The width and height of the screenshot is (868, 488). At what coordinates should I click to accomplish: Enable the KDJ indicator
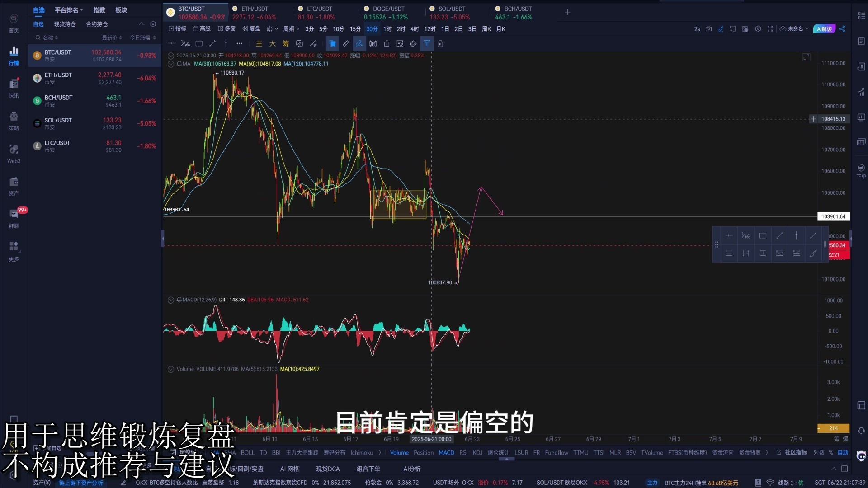[477, 452]
